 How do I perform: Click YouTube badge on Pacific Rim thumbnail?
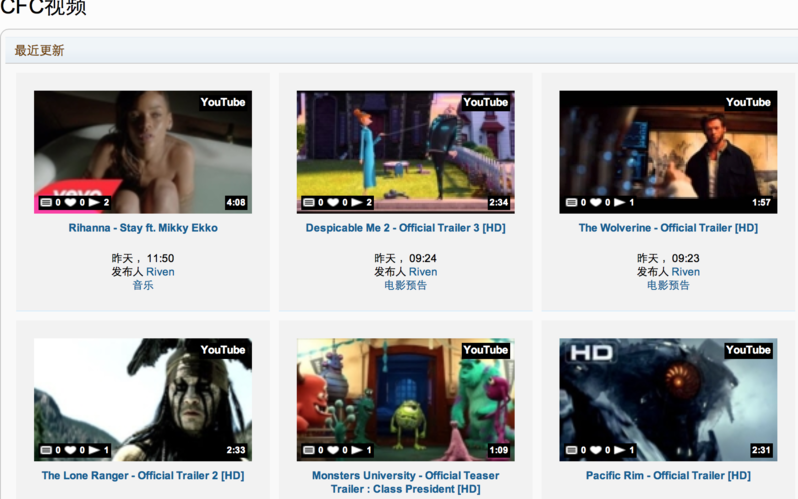pos(748,350)
